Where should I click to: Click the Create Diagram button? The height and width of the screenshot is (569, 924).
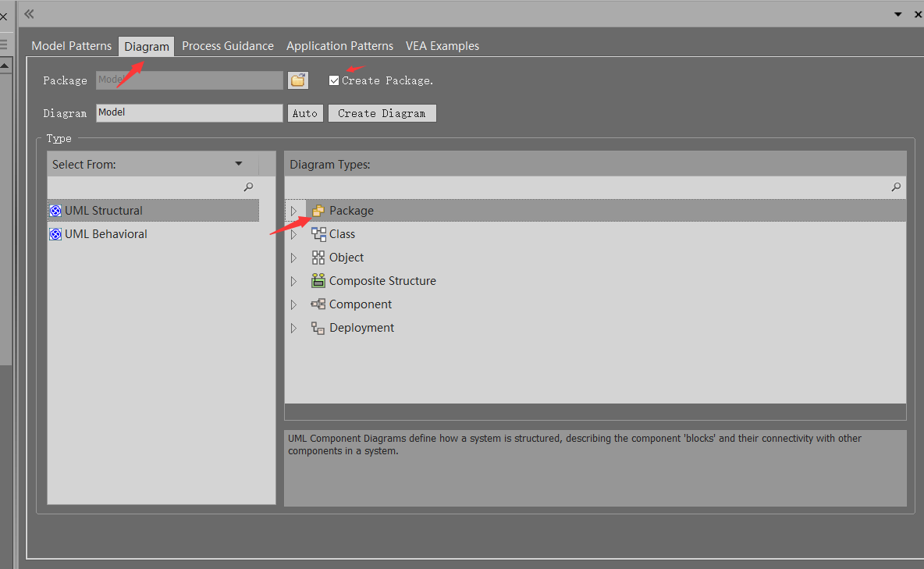point(382,112)
